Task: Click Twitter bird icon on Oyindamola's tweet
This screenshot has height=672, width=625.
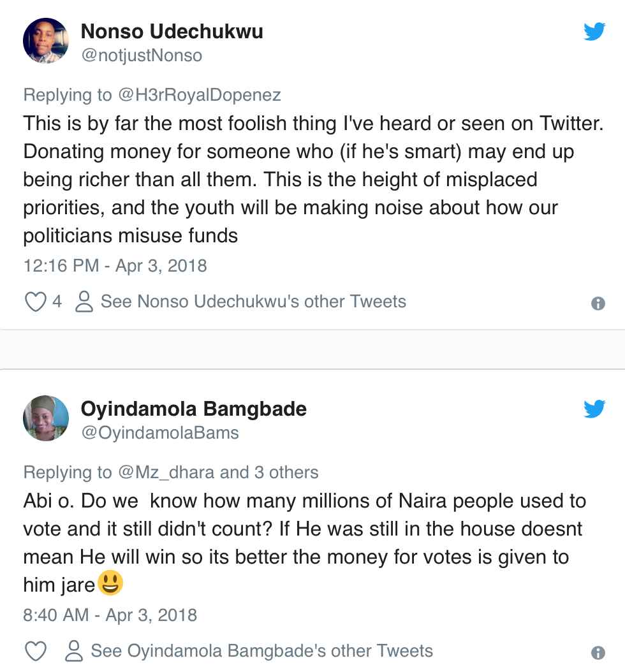Action: point(594,409)
